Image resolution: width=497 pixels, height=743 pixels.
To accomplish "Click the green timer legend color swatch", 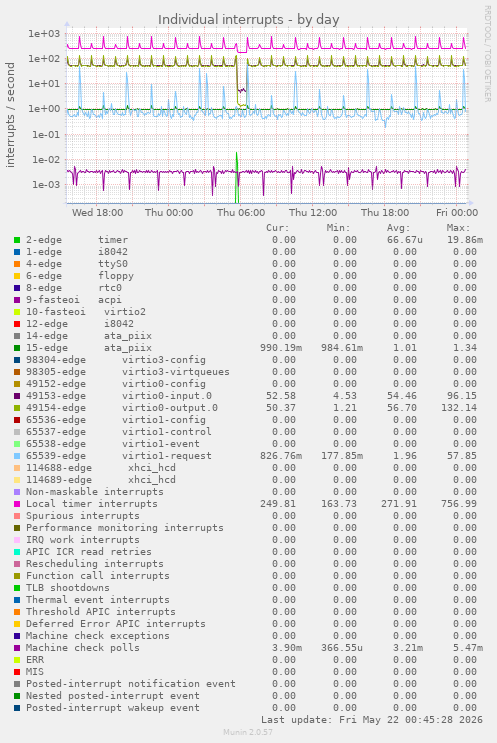I will (17, 240).
